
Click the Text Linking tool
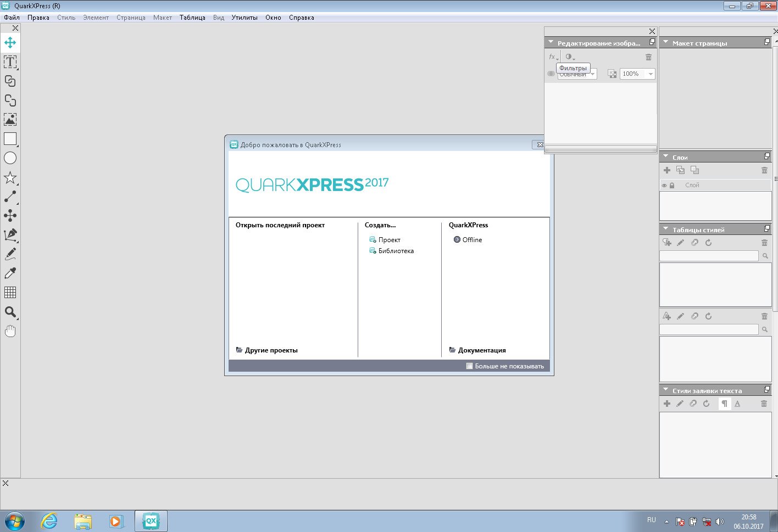click(10, 81)
